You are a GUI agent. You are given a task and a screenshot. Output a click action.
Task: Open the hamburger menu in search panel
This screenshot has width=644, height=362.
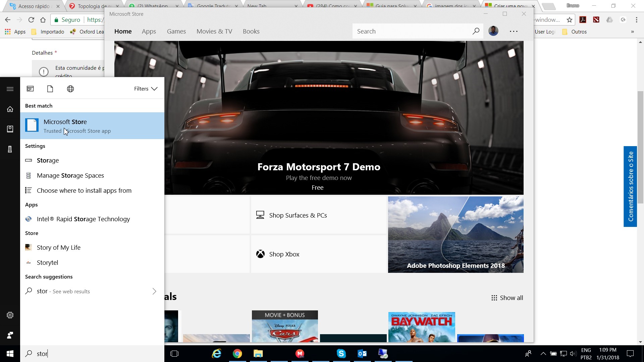[x=10, y=89]
